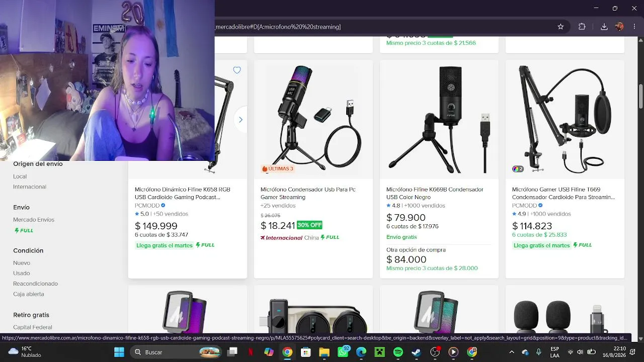Click the 4.8 star rating on the K669B
Viewport: 644px width, 362px height.
pos(393,206)
